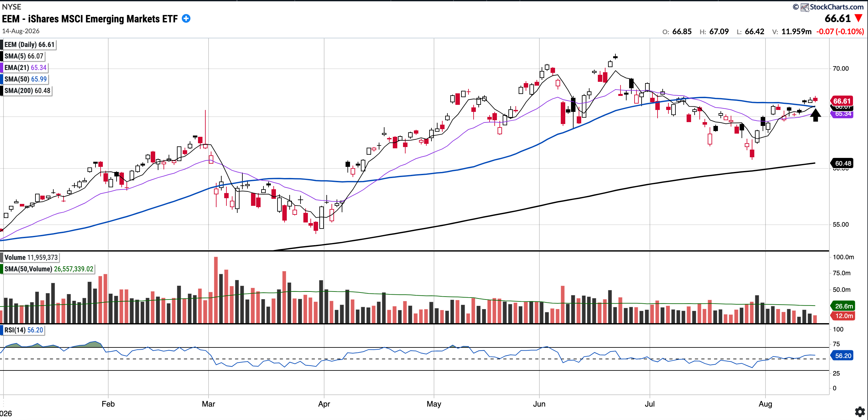Select the SMA(50) 65.99 legend label
Image resolution: width=868 pixels, height=420 pixels.
pos(26,79)
